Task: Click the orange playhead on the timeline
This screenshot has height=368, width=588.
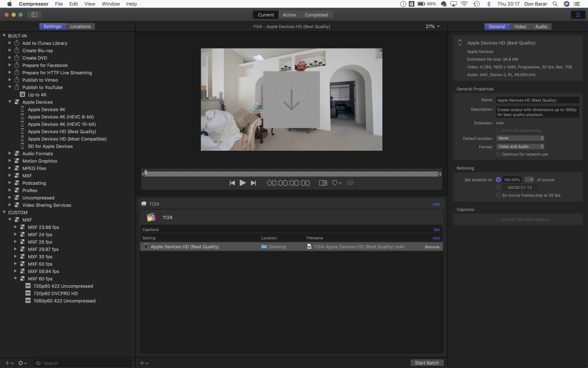Action: coord(146,173)
